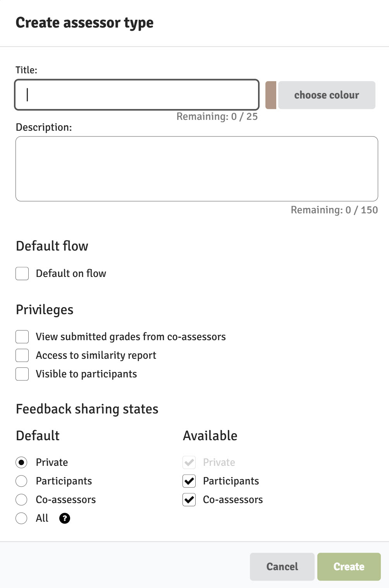Click the brown colour swatch preview

coord(271,95)
